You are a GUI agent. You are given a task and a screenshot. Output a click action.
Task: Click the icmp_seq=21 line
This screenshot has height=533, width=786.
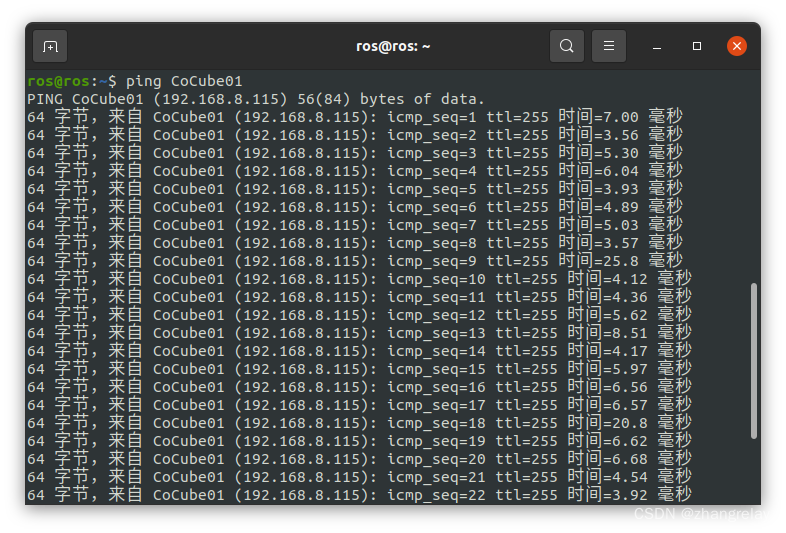[x=359, y=477]
